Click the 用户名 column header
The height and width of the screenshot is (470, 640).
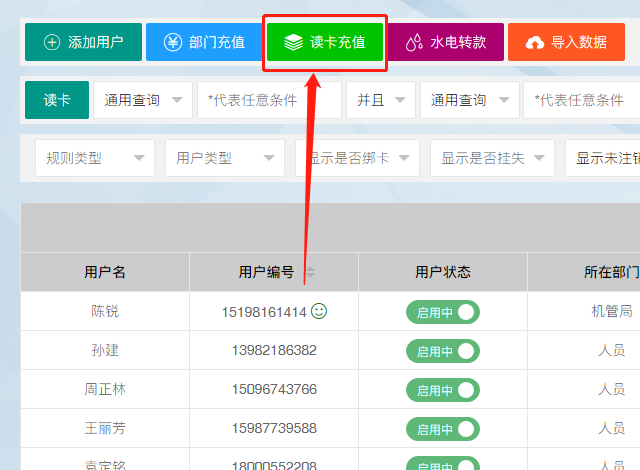click(105, 272)
